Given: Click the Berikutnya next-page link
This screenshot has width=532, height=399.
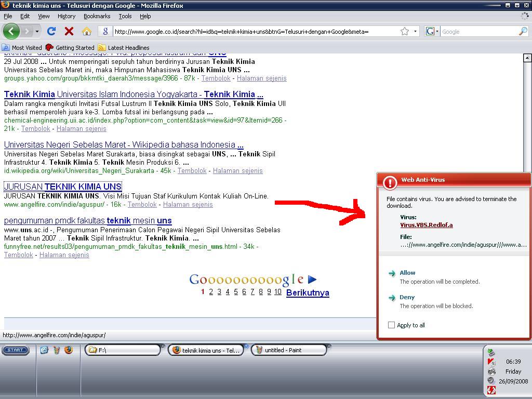Looking at the screenshot, I should tap(308, 293).
